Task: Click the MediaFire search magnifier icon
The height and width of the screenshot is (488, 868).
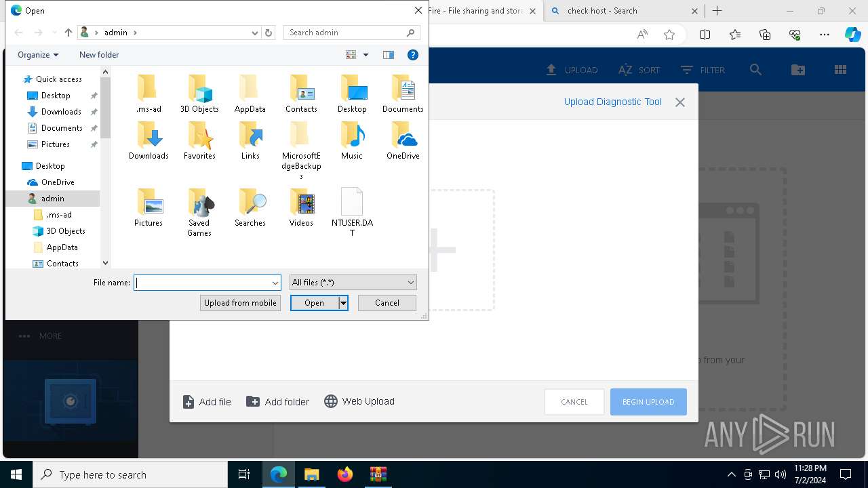Action: [x=755, y=70]
